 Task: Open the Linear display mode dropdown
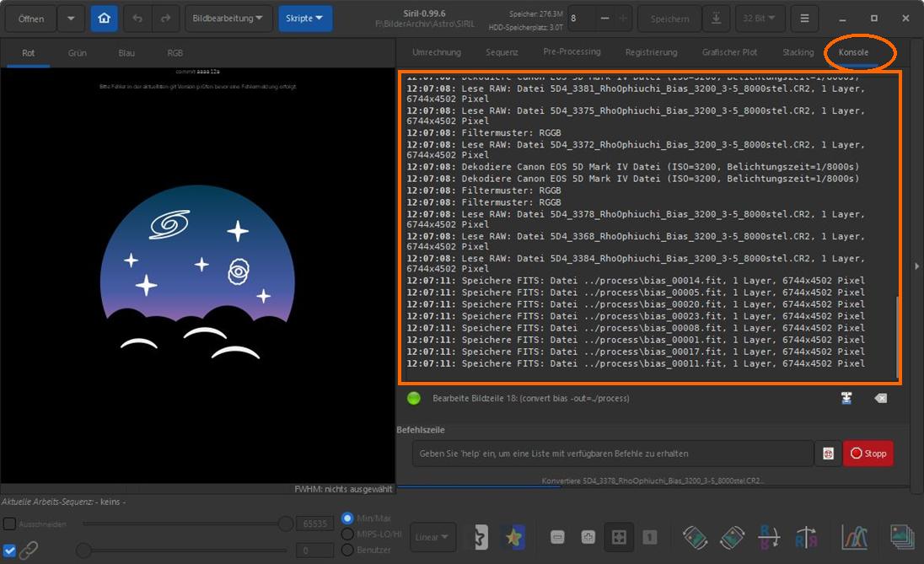point(434,537)
